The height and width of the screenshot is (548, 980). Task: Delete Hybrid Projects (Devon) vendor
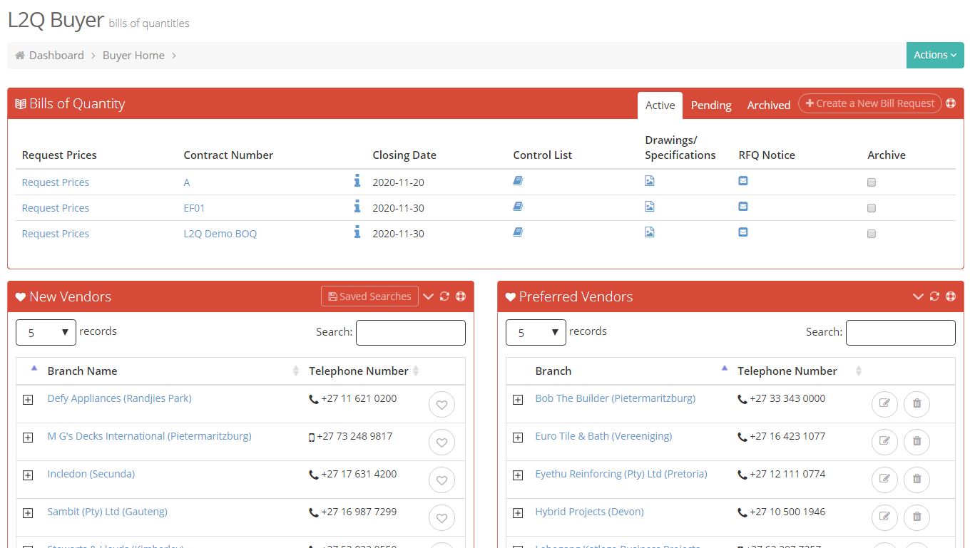tap(917, 517)
